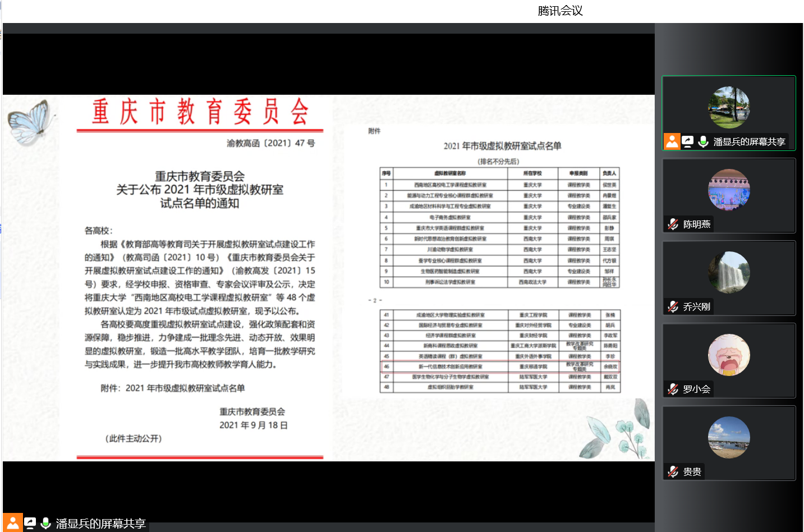The image size is (804, 532).
Task: Select 陈明燕's stage photo avatar
Action: click(x=729, y=190)
